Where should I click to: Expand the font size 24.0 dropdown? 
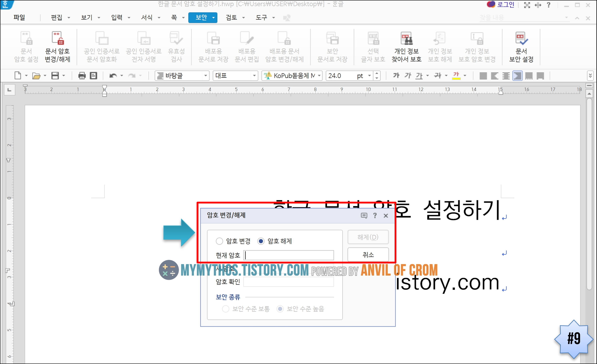click(369, 76)
